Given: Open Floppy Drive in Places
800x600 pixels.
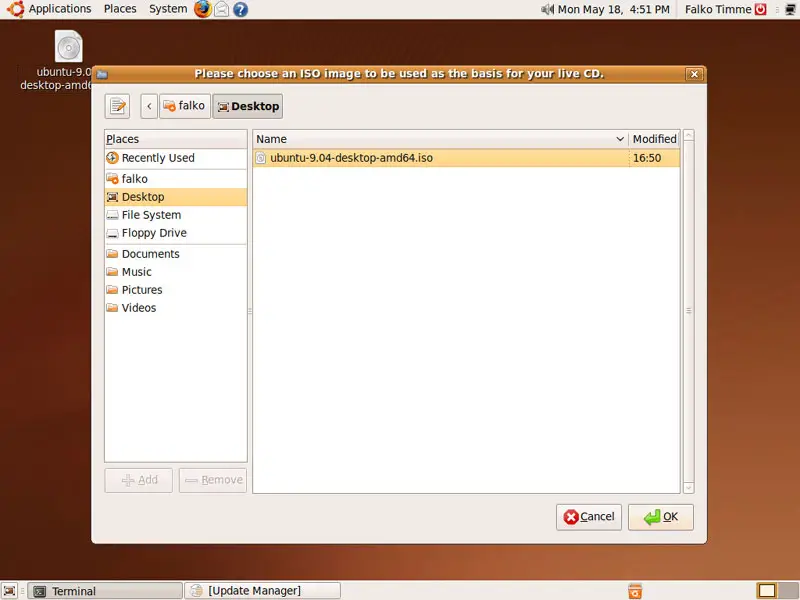Looking at the screenshot, I should (176, 233).
